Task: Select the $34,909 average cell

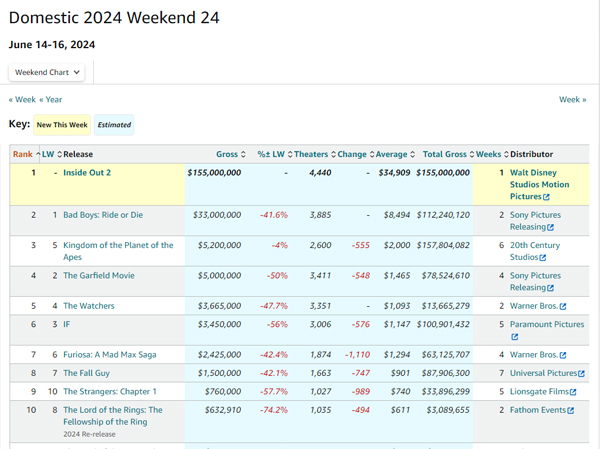Action: (394, 173)
